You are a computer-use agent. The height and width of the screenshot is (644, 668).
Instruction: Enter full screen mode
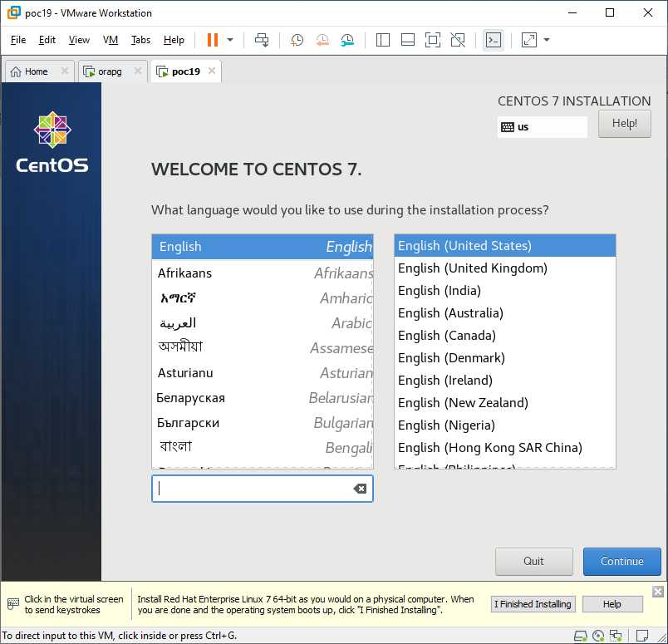433,40
